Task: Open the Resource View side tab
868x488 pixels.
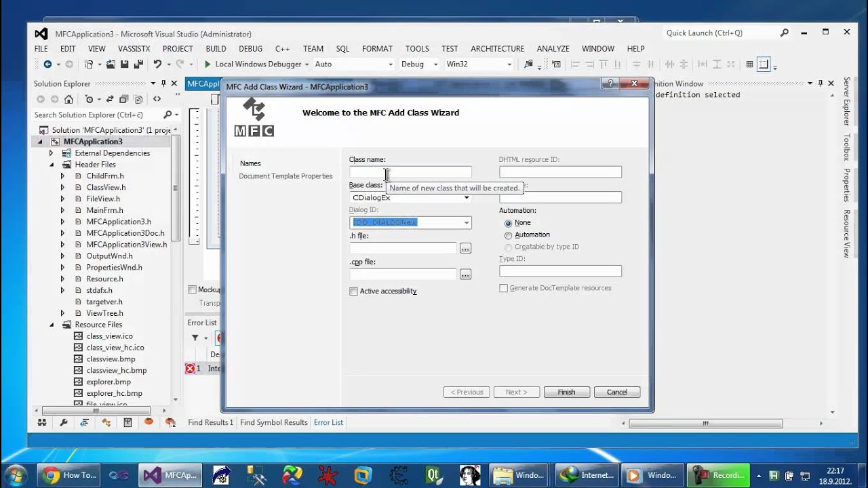Action: [846, 233]
